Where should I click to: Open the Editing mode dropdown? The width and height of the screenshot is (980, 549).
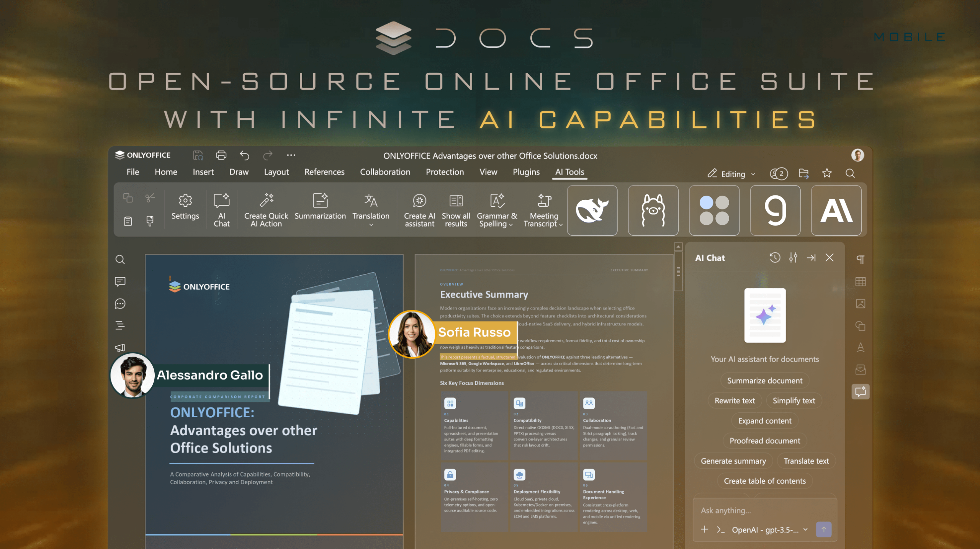pyautogui.click(x=731, y=174)
